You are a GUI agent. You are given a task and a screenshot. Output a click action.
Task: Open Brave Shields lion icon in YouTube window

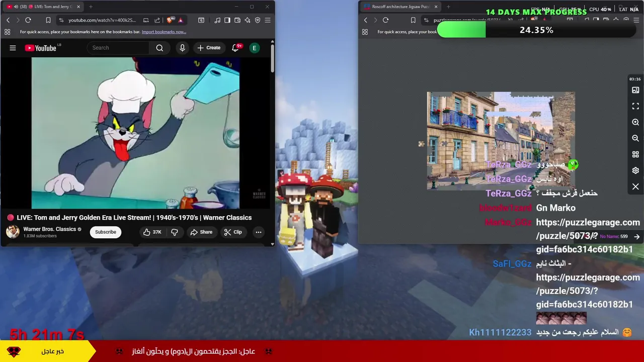point(170,20)
